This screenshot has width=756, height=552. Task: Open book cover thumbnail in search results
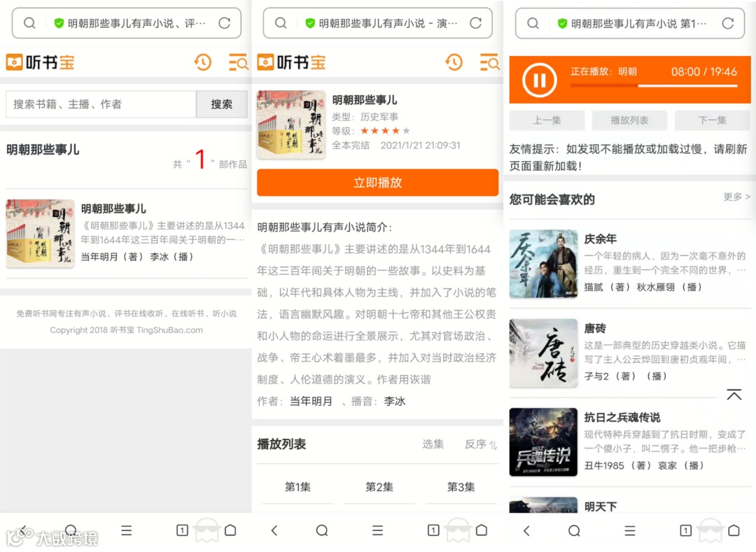[x=41, y=233]
